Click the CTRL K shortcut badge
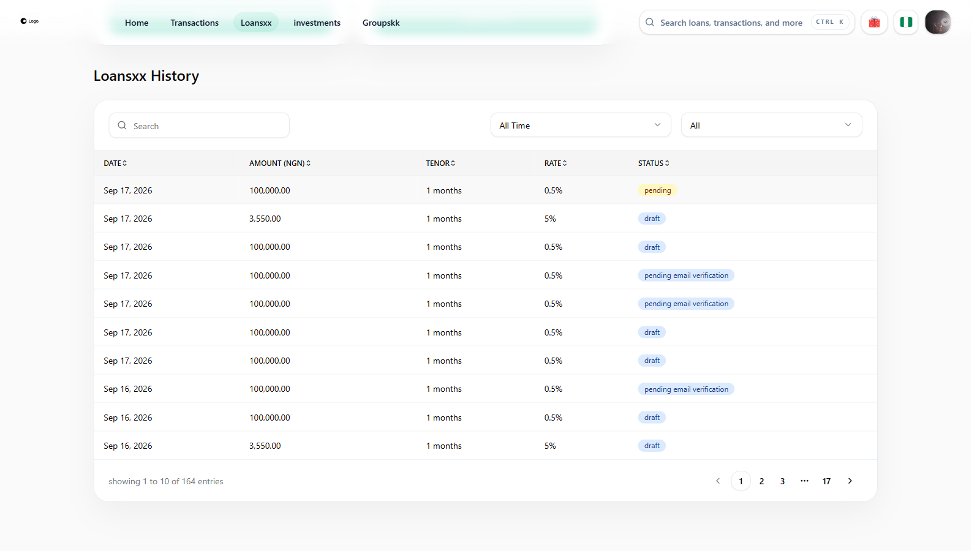Viewport: 980px width, 551px height. click(x=830, y=22)
